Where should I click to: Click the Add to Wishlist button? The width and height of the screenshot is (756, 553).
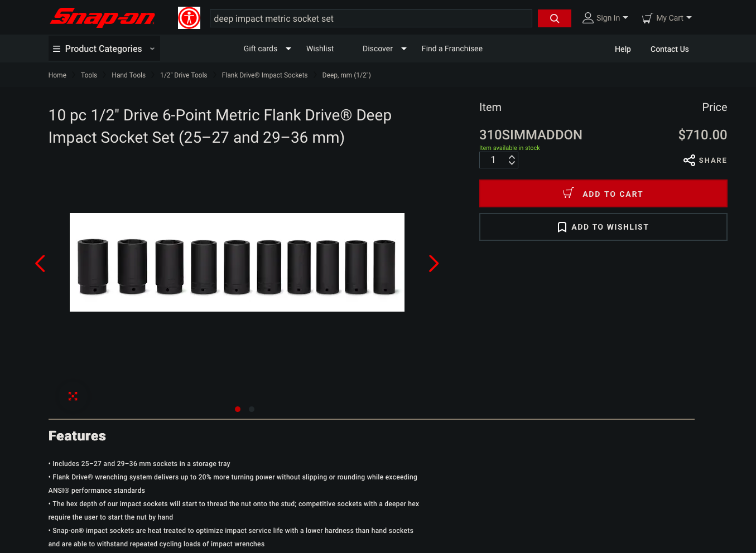point(603,227)
